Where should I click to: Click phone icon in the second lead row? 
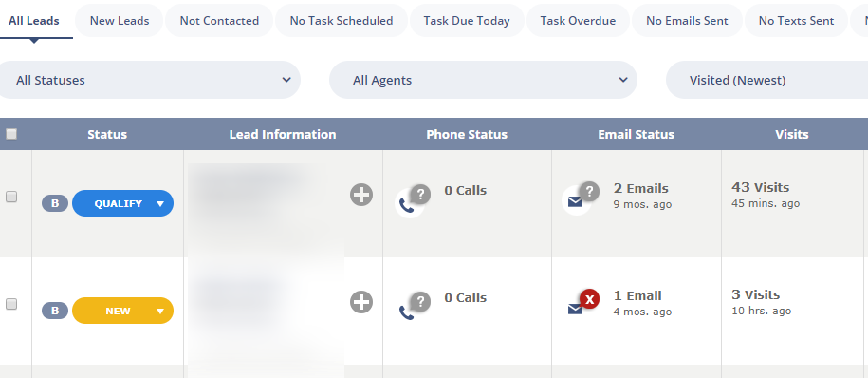pos(407,313)
